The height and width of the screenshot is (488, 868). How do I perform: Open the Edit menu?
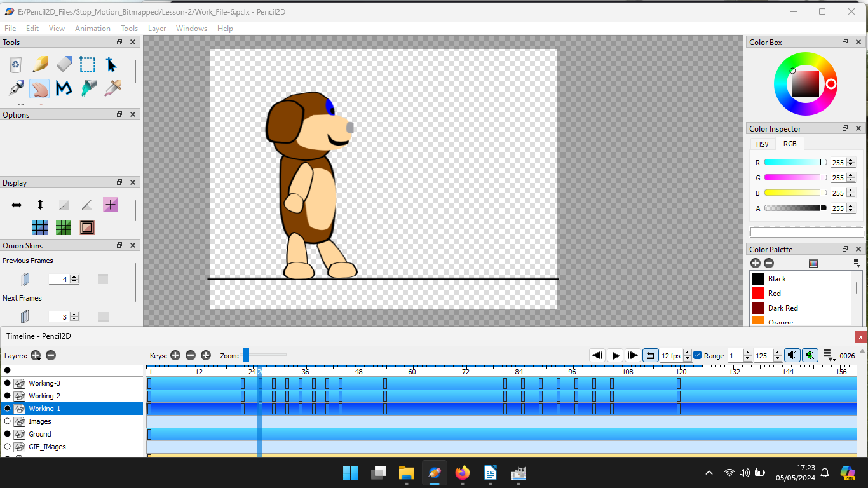(x=32, y=28)
